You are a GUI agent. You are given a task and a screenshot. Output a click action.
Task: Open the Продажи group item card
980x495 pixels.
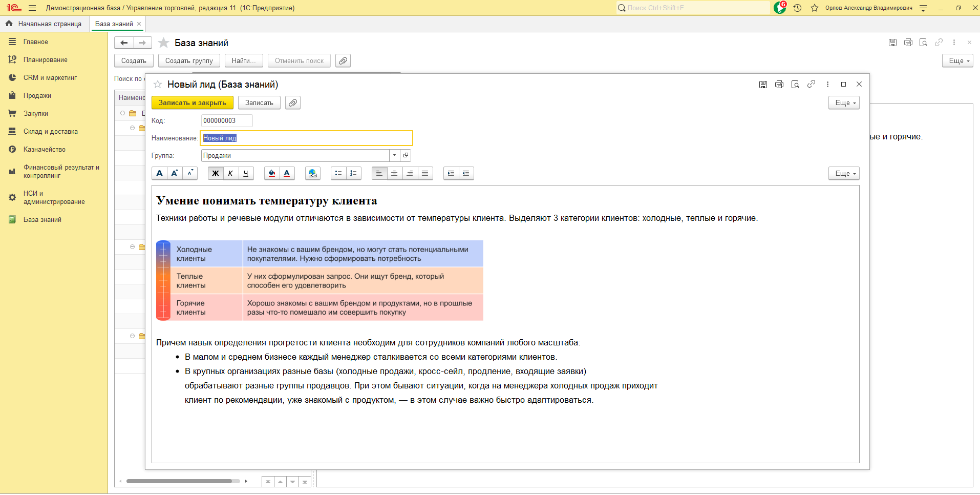coord(406,155)
